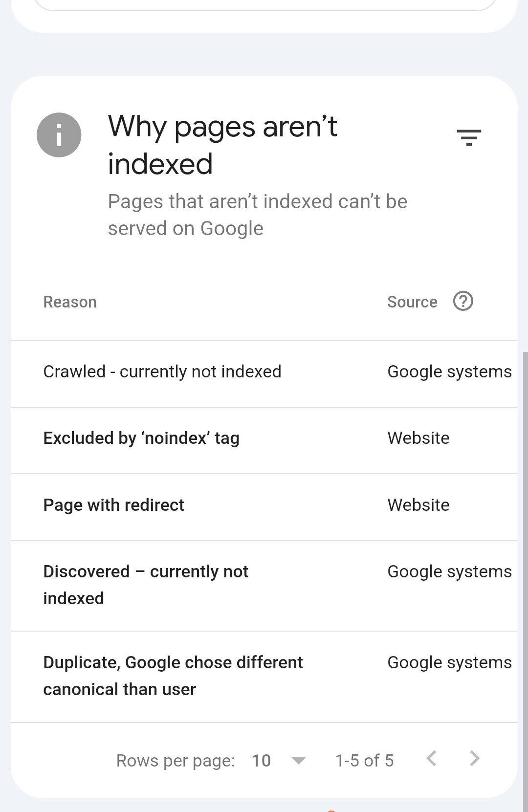Click the gray info circle icon
Viewport: 528px width, 812px height.
pyautogui.click(x=59, y=135)
